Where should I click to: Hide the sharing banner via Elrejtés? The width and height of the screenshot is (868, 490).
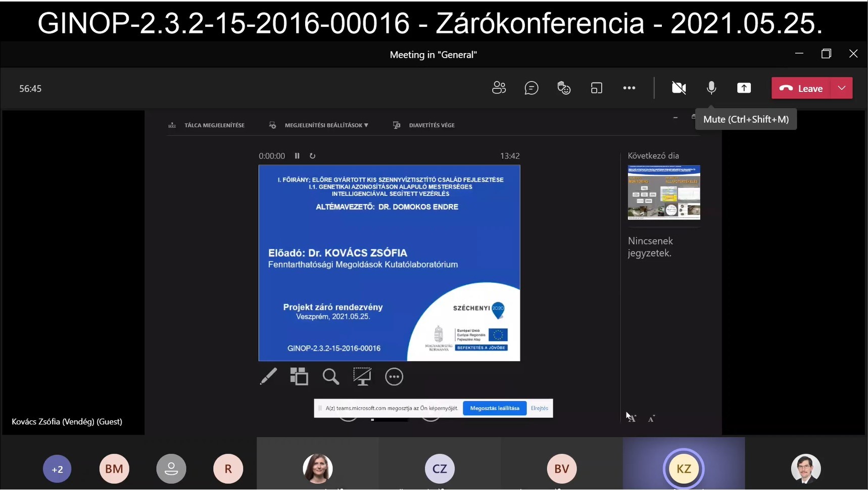(540, 408)
